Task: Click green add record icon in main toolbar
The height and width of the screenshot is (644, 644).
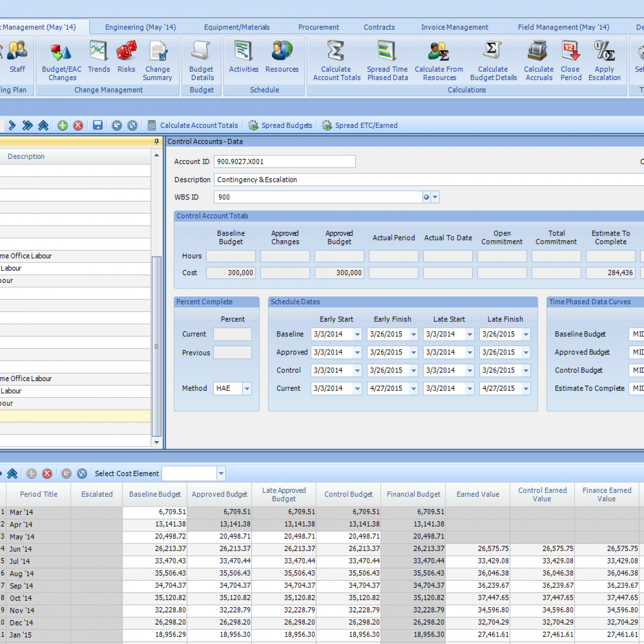Action: click(x=62, y=125)
